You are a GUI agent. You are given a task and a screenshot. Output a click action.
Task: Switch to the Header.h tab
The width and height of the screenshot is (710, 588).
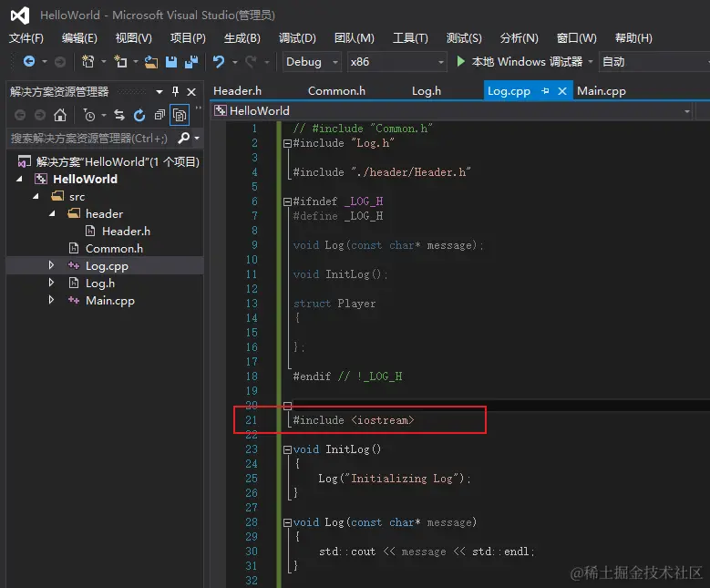[x=237, y=91]
